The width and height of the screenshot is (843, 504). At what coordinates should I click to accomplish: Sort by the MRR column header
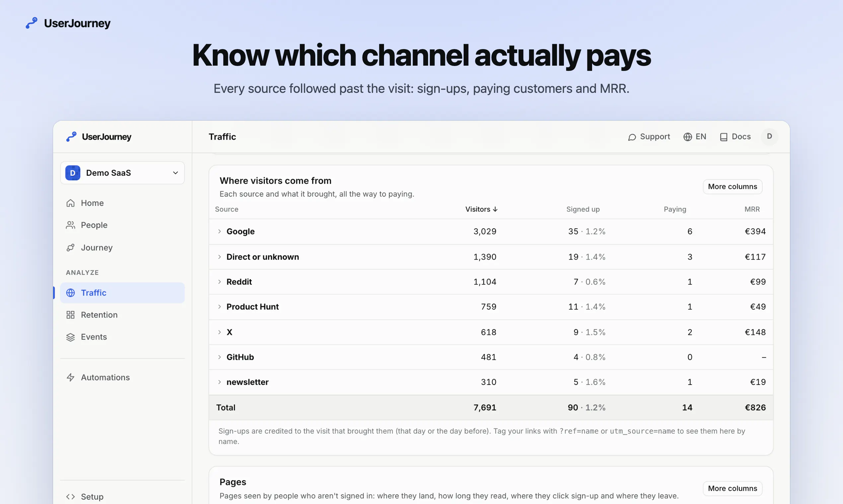pos(752,209)
